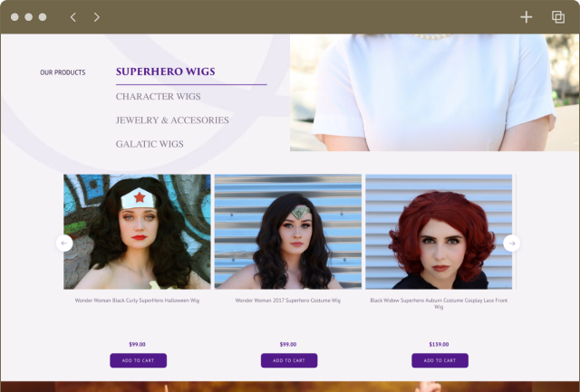This screenshot has width=580, height=392.
Task: Open Jewelry & Accesories category
Action: tap(172, 120)
